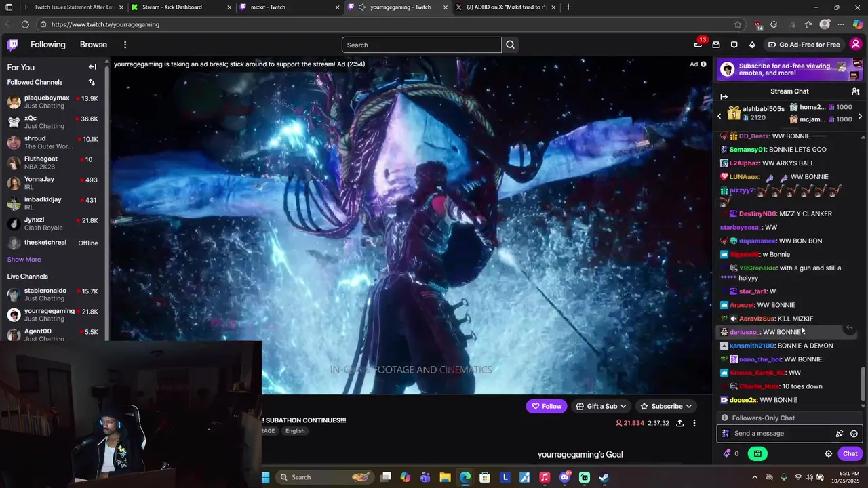
Task: Open Steam from the Windows taskbar
Action: click(604, 477)
